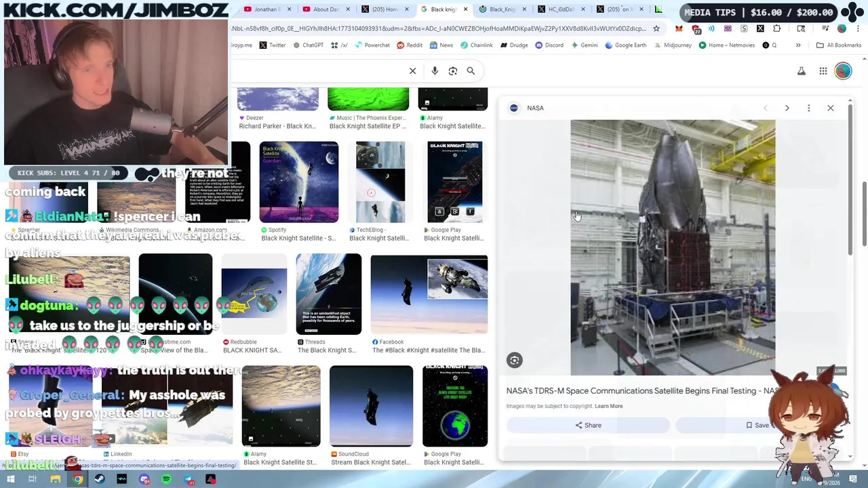The image size is (868, 488).
Task: Open the Google Earth bookmark
Action: pos(626,45)
